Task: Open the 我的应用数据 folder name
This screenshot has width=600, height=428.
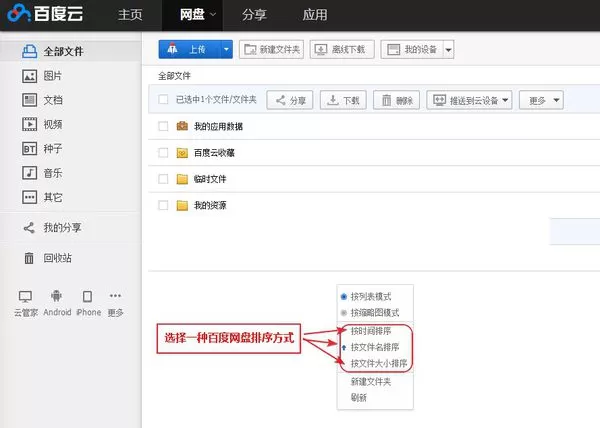Action: 218,126
